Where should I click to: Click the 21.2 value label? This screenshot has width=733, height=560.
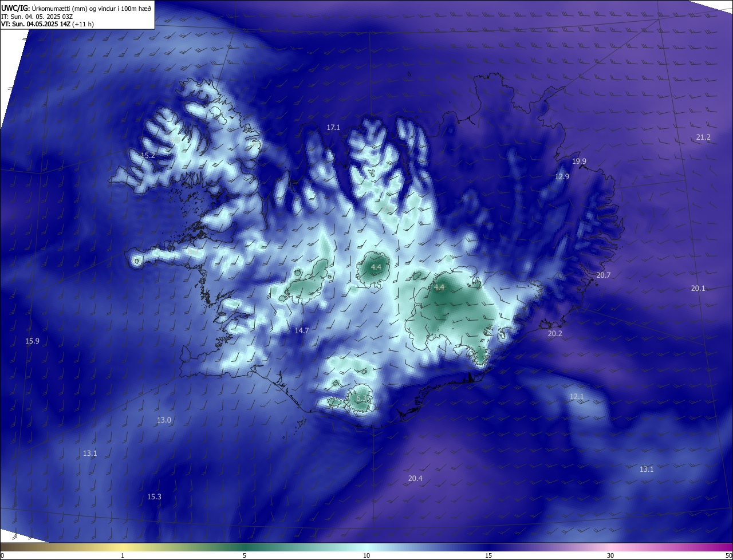703,137
